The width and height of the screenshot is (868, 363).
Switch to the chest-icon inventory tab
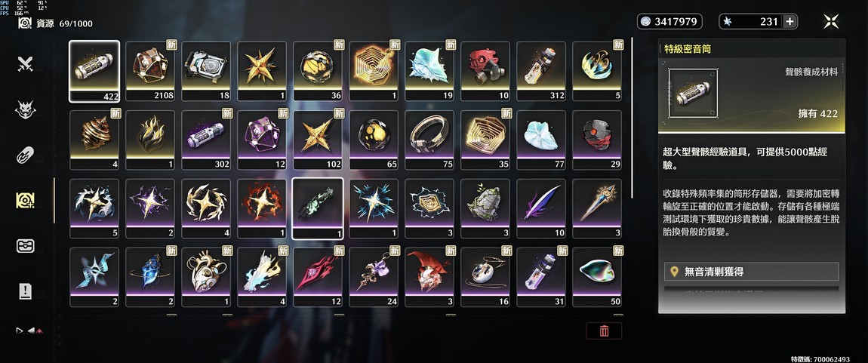[25, 246]
